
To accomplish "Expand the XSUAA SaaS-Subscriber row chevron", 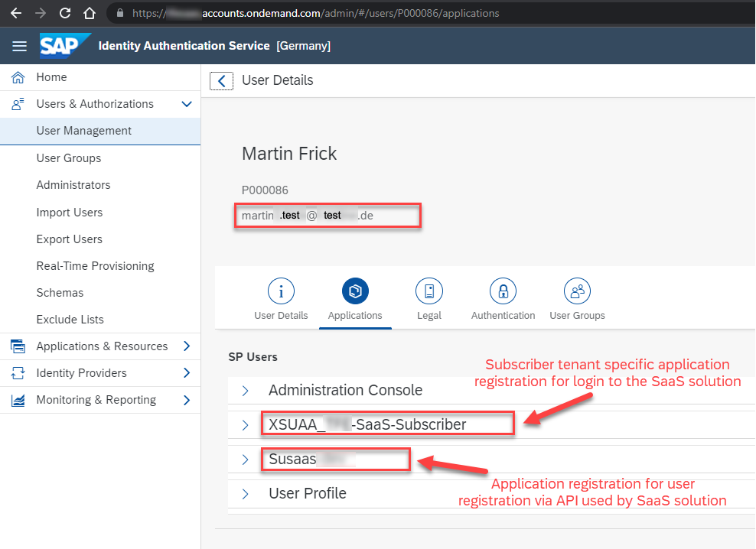I will [x=245, y=425].
